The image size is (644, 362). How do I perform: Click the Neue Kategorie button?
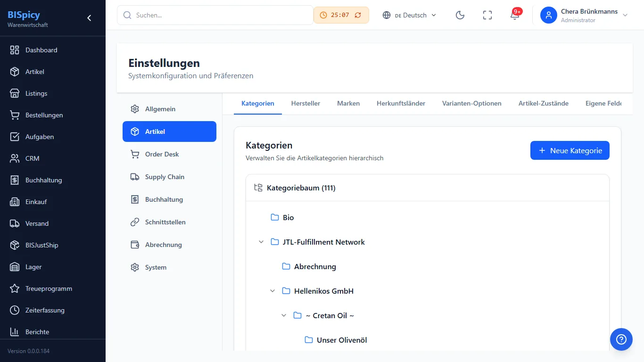click(x=570, y=150)
